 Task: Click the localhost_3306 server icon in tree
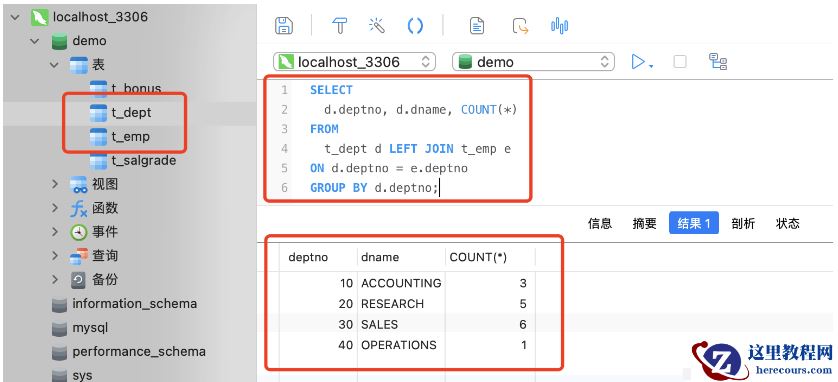pos(39,17)
